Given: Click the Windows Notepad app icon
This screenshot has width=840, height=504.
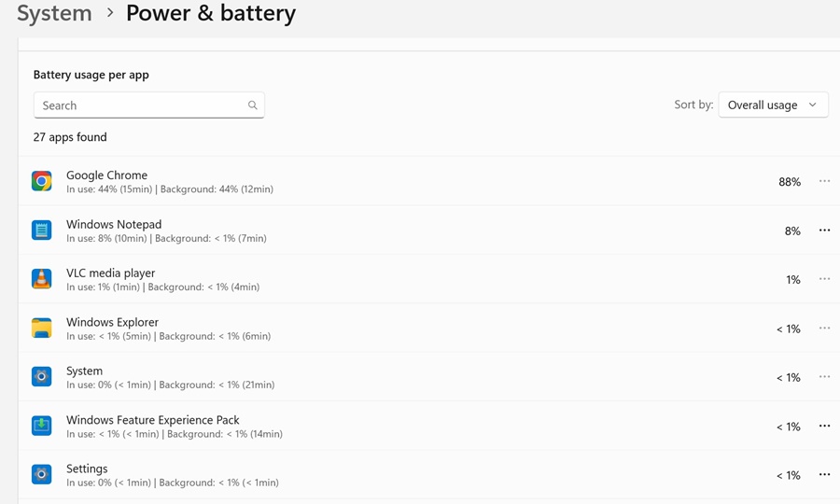Looking at the screenshot, I should [x=41, y=230].
